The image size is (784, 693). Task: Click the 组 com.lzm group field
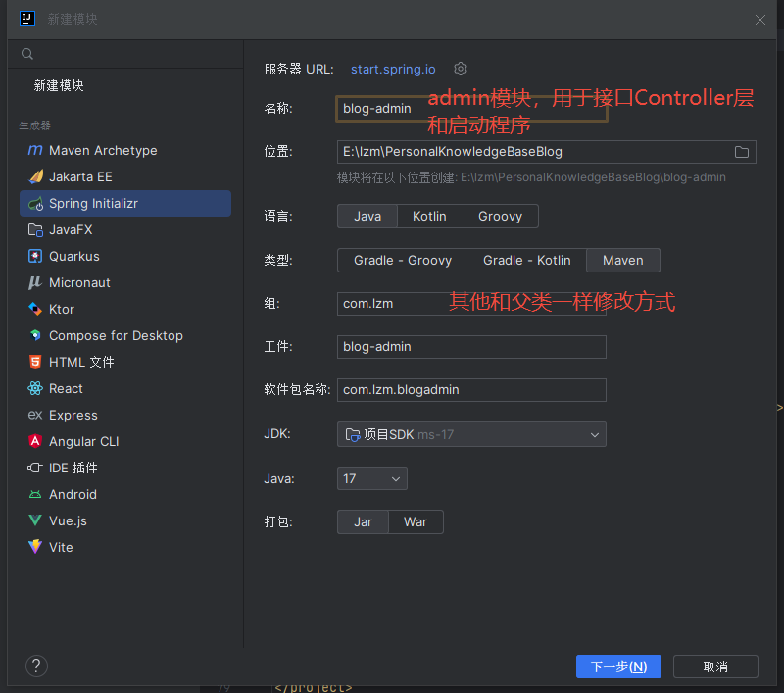(471, 304)
